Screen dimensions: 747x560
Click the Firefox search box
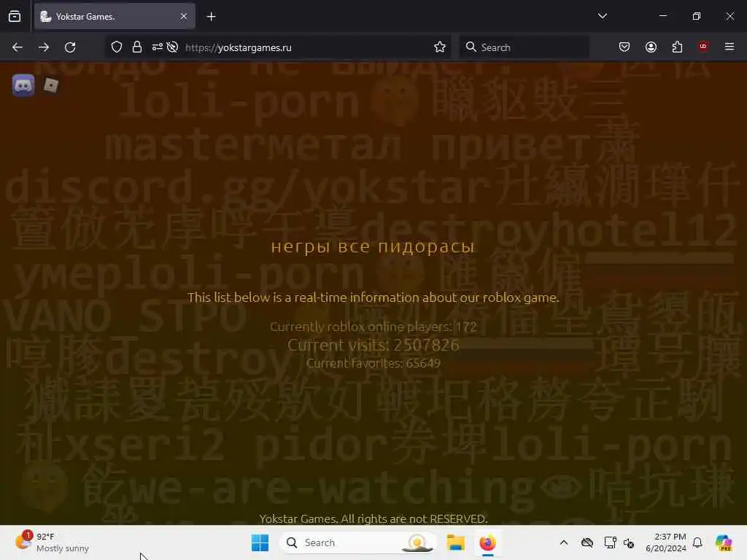524,47
